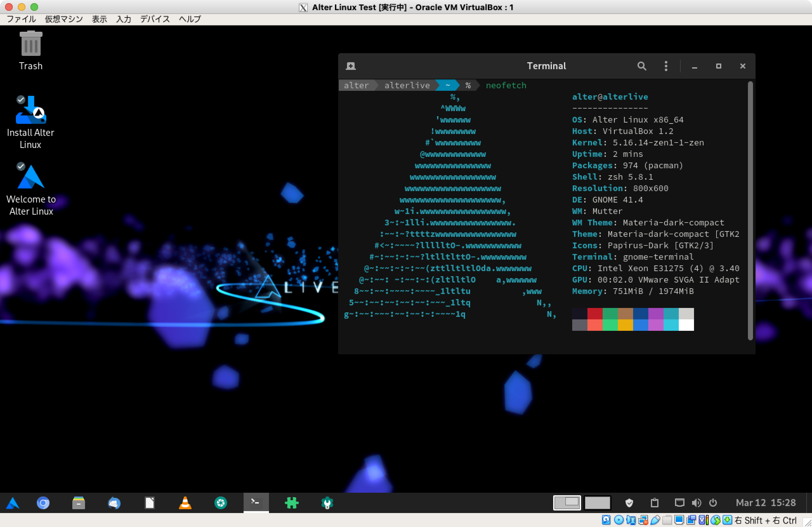
Task: Open the LibreOffice document launcher icon
Action: (149, 503)
